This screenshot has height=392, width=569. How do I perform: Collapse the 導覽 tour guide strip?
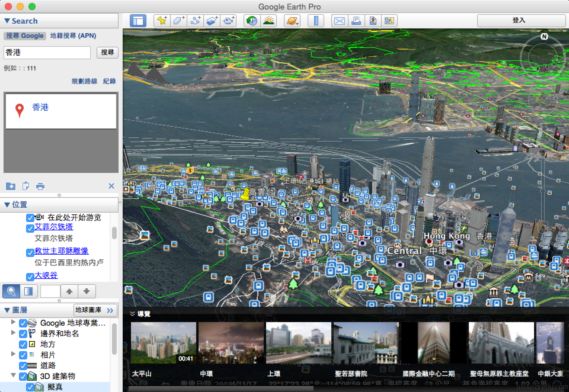coord(132,314)
